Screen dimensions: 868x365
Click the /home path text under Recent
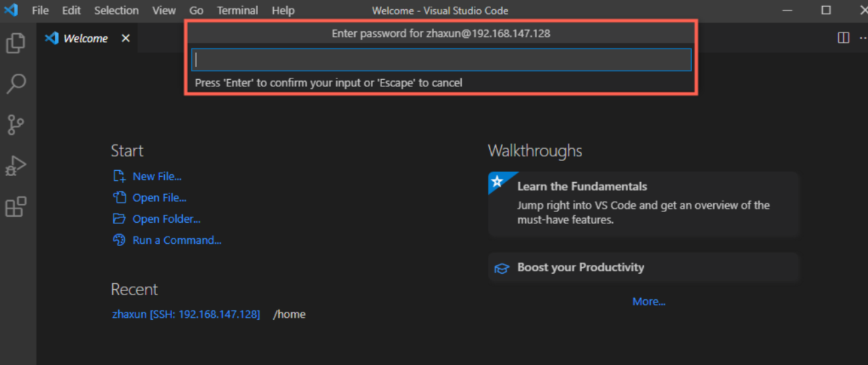point(289,314)
